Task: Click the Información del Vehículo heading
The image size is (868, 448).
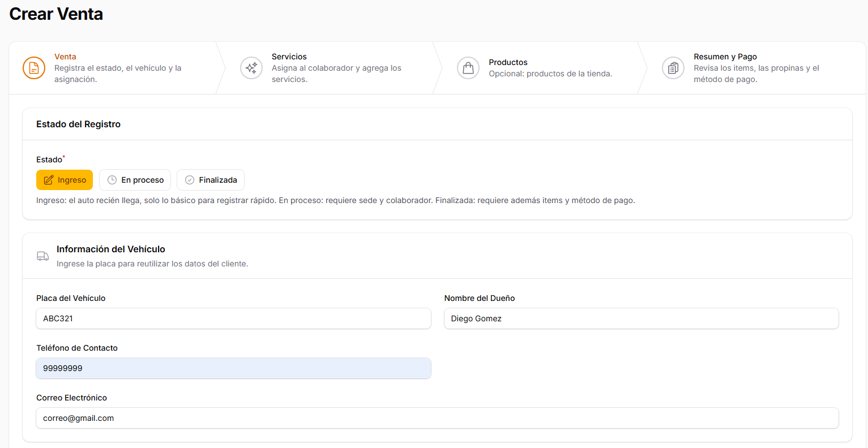Action: point(111,249)
